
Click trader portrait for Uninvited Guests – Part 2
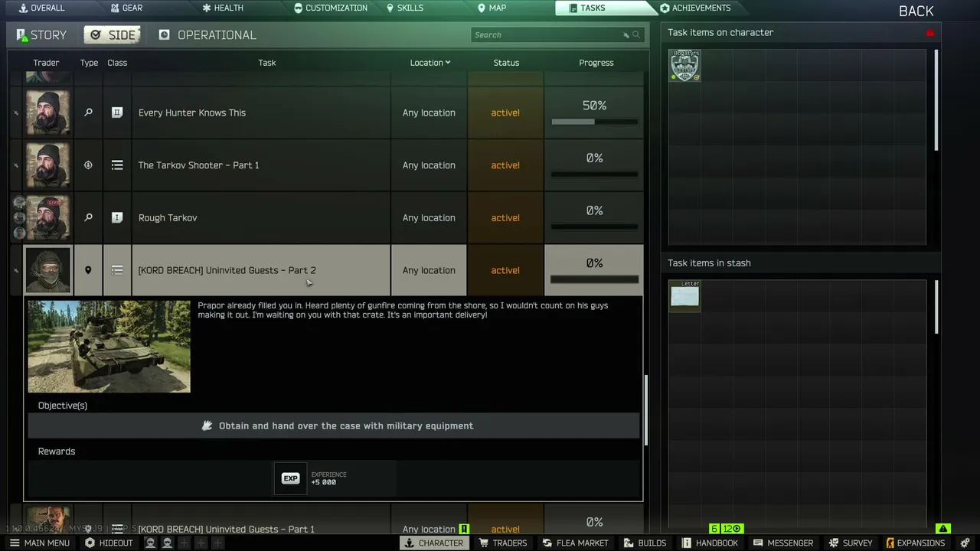pyautogui.click(x=47, y=270)
